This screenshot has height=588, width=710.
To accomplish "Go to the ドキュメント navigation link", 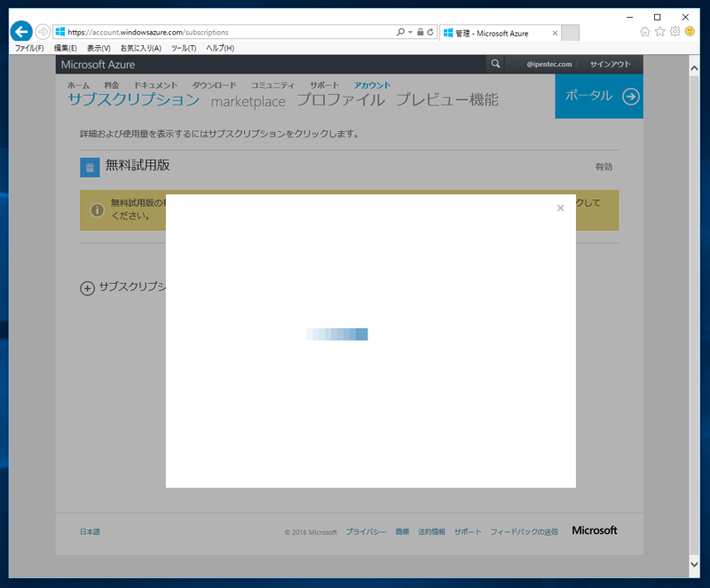I will [156, 85].
